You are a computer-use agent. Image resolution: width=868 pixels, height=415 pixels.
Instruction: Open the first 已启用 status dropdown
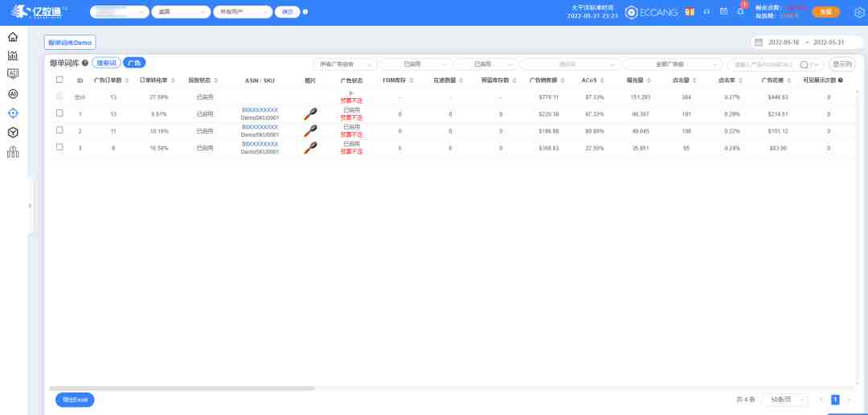tap(417, 64)
